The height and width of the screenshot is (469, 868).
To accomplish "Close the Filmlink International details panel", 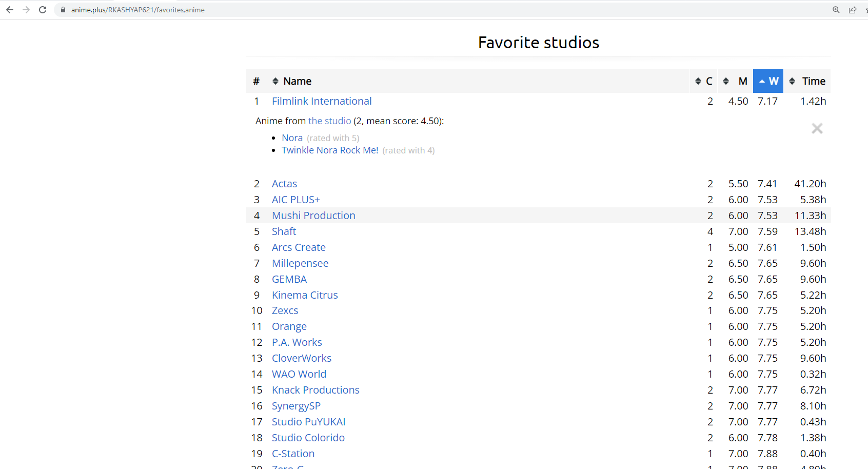I will (x=817, y=128).
